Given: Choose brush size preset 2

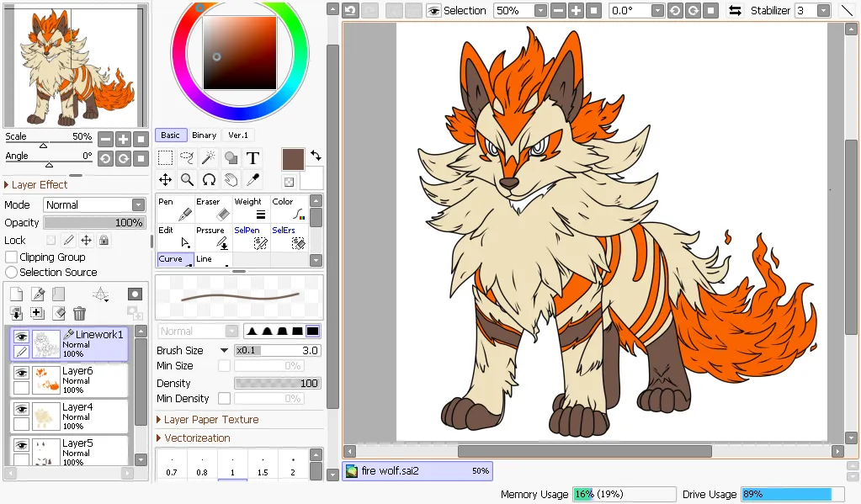Looking at the screenshot, I should point(293,465).
